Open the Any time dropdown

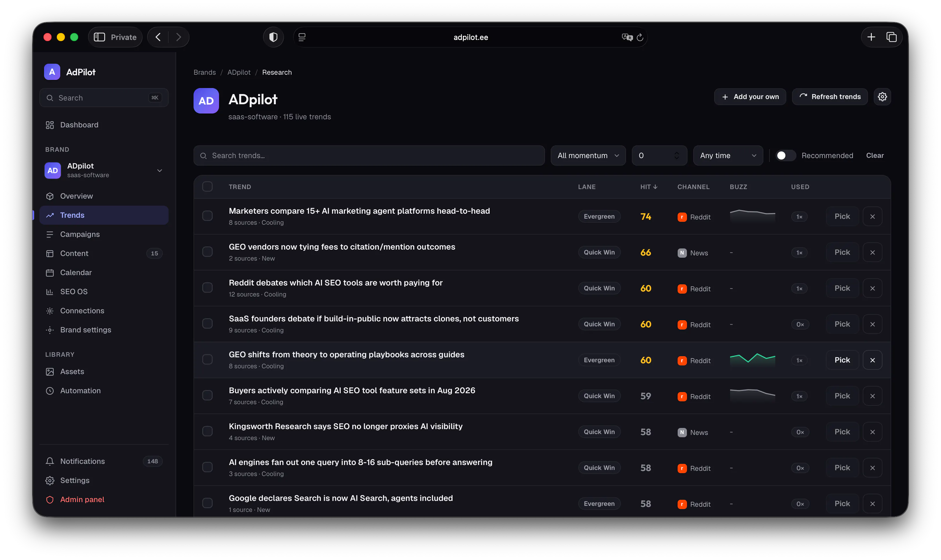tap(728, 155)
